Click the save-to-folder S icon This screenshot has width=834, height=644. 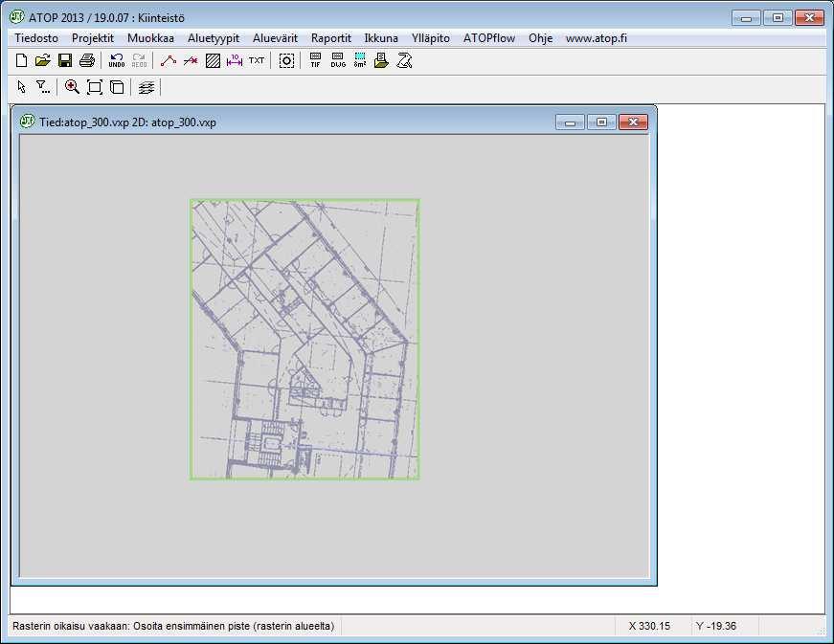(x=381, y=60)
